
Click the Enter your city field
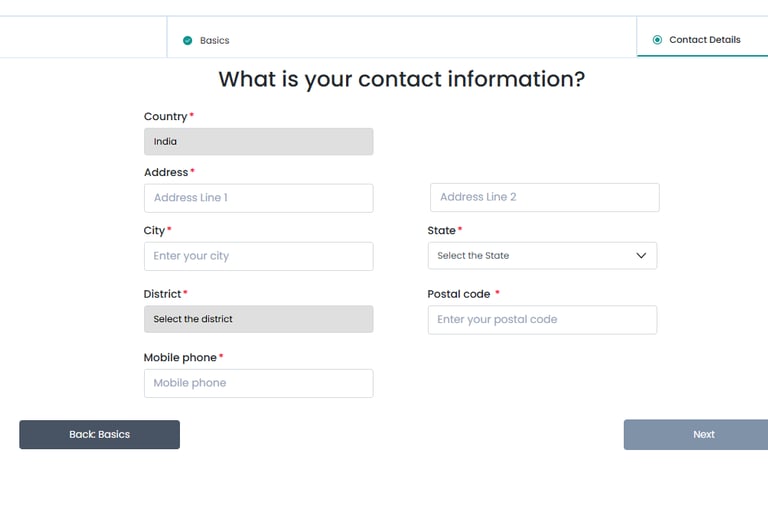pos(258,256)
